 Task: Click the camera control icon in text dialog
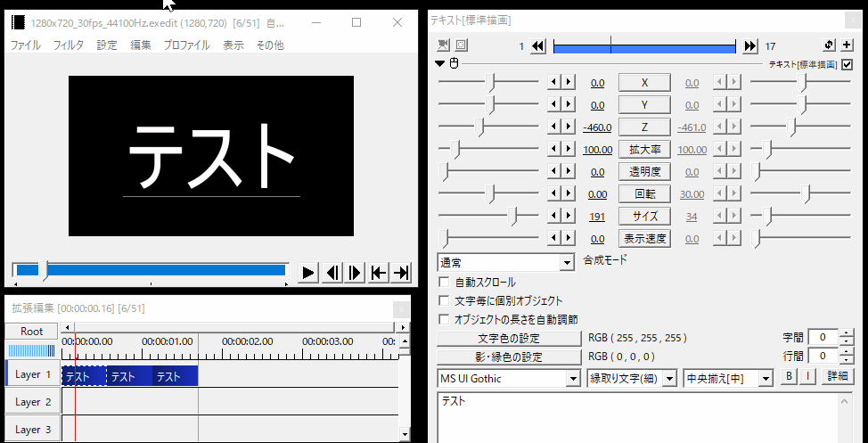click(x=444, y=45)
